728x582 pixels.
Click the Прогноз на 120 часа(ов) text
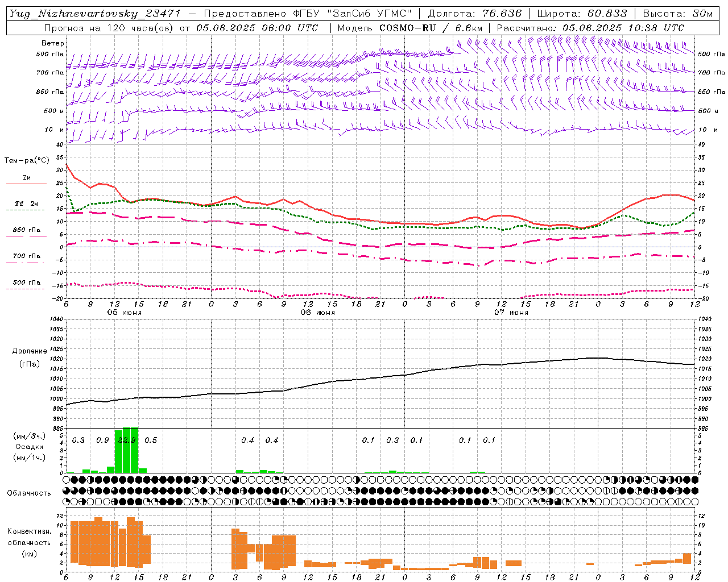pyautogui.click(x=109, y=28)
